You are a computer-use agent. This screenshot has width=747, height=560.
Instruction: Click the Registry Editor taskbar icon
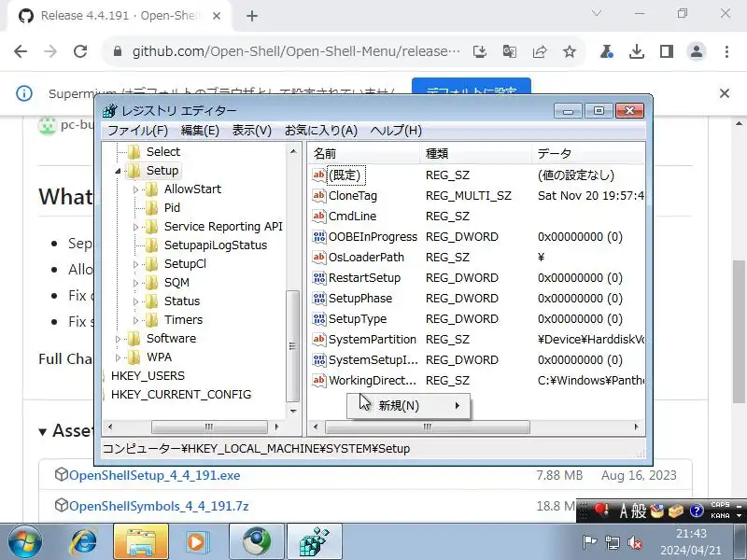pyautogui.click(x=315, y=542)
